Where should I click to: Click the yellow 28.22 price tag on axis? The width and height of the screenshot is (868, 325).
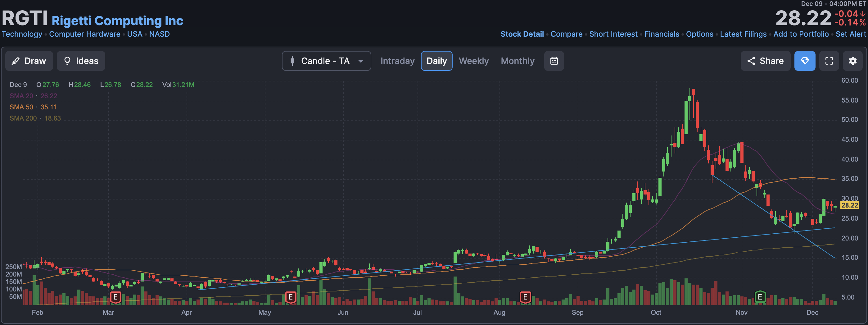[849, 205]
